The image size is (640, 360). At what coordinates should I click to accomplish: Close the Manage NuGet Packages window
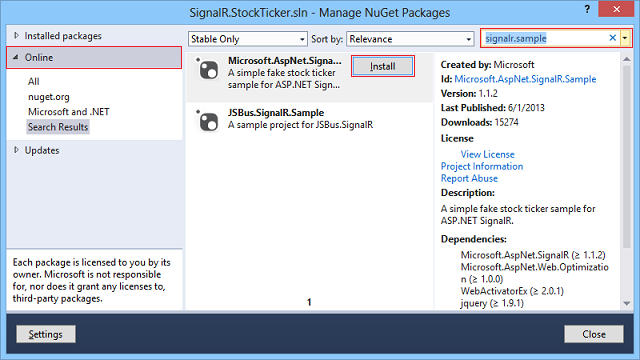[x=616, y=9]
